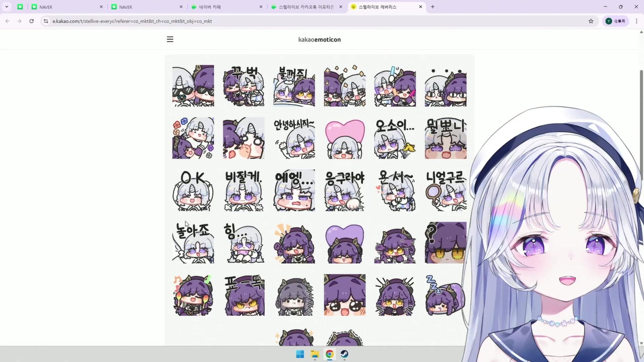Click the kakaoemoticon logo link
644x362 pixels.
pos(319,40)
